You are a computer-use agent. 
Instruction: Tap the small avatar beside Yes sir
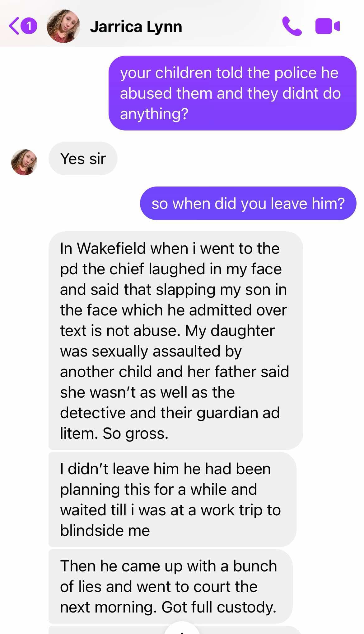24,162
